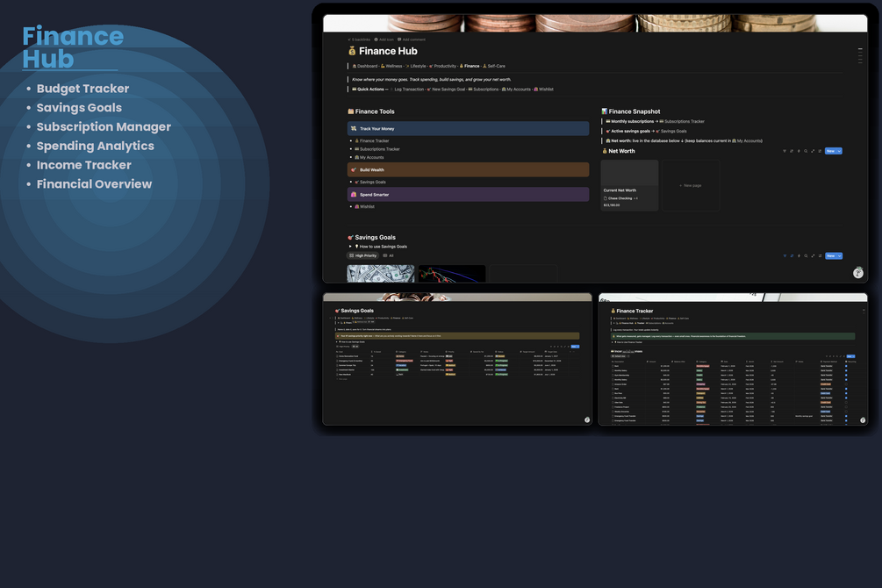Click the brown Build Wealth callout
The height and width of the screenshot is (588, 882).
[x=468, y=170]
